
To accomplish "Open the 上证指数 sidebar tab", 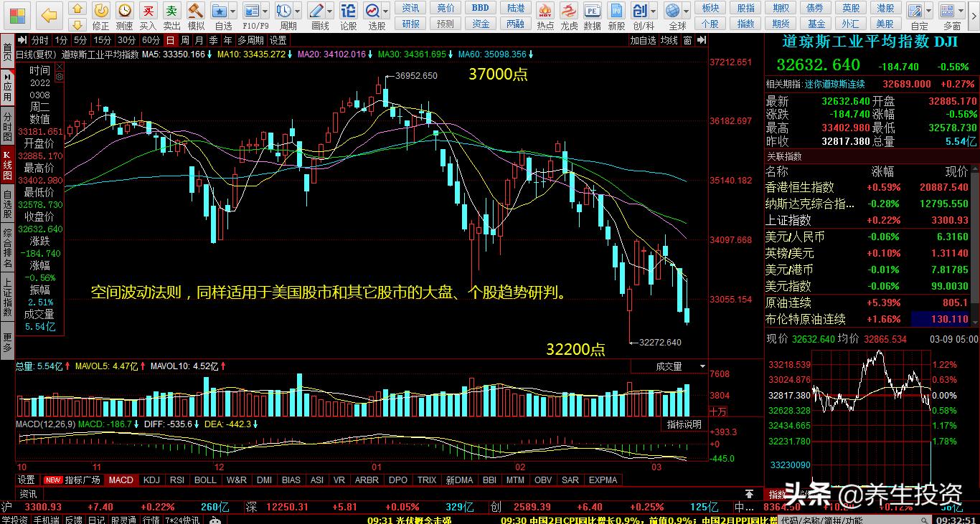I will coord(7,298).
